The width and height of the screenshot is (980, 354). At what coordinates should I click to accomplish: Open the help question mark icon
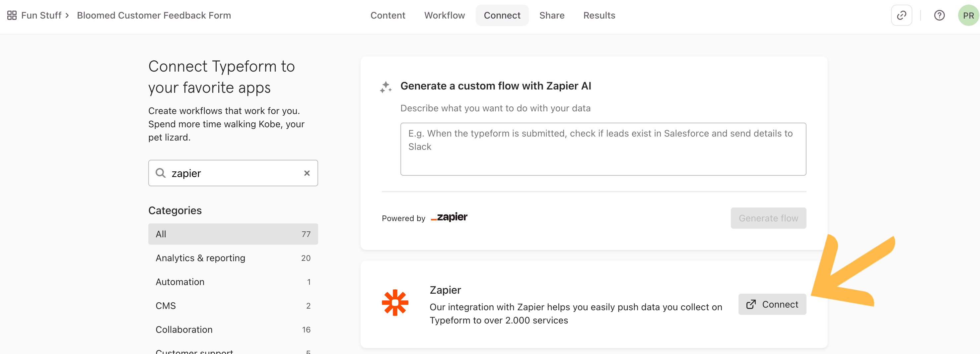(939, 15)
